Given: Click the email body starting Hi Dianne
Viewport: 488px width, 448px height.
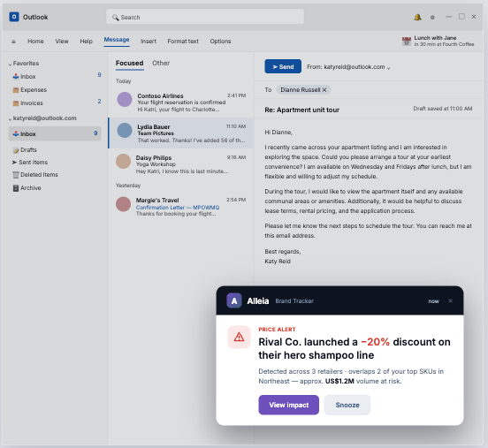Looking at the screenshot, I should coord(368,197).
